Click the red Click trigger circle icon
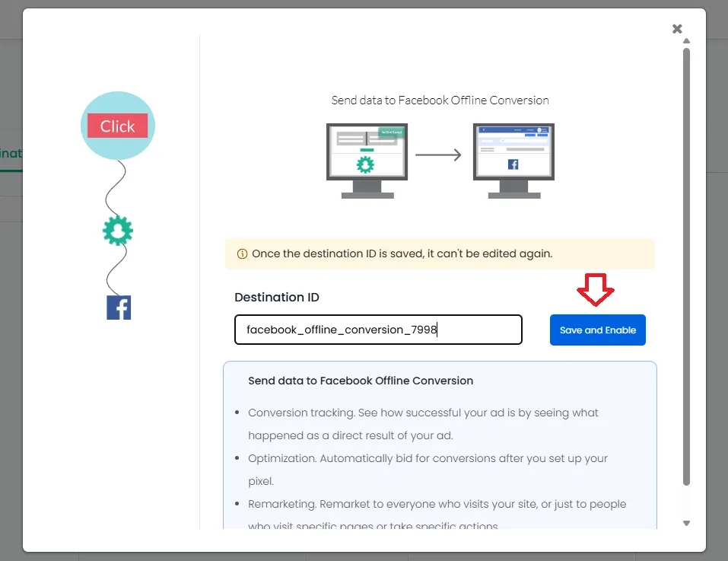The image size is (728, 561). (118, 126)
